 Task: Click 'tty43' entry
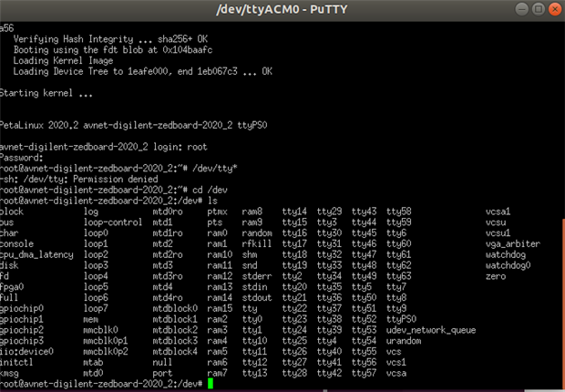click(364, 211)
